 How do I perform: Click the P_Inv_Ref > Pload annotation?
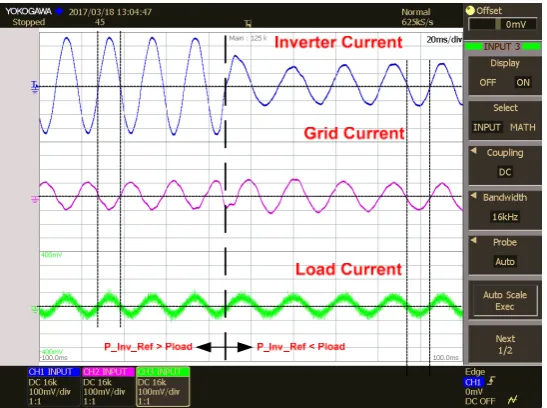[148, 347]
